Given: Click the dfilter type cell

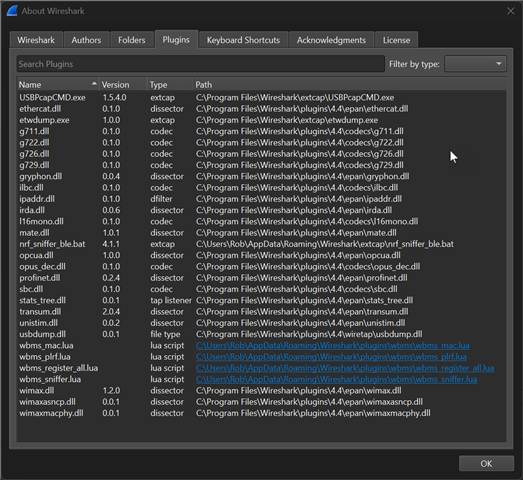Looking at the screenshot, I should 161,199.
